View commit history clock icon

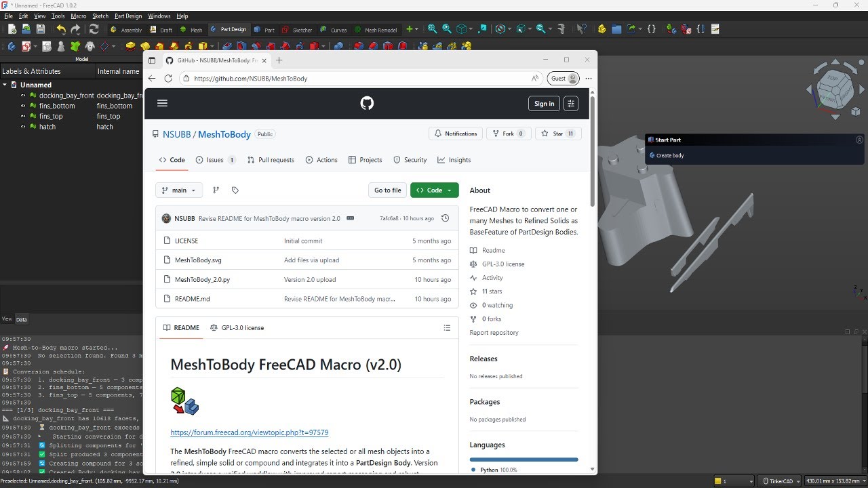(x=445, y=218)
